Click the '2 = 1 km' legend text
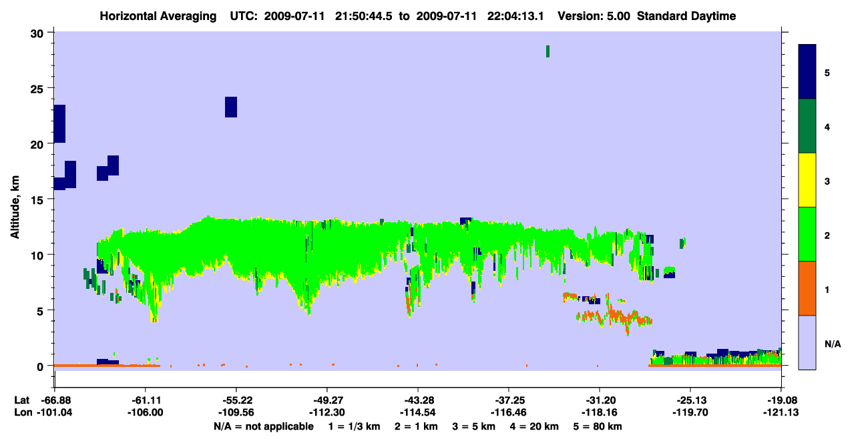Image resolution: width=868 pixels, height=445 pixels. (x=415, y=426)
